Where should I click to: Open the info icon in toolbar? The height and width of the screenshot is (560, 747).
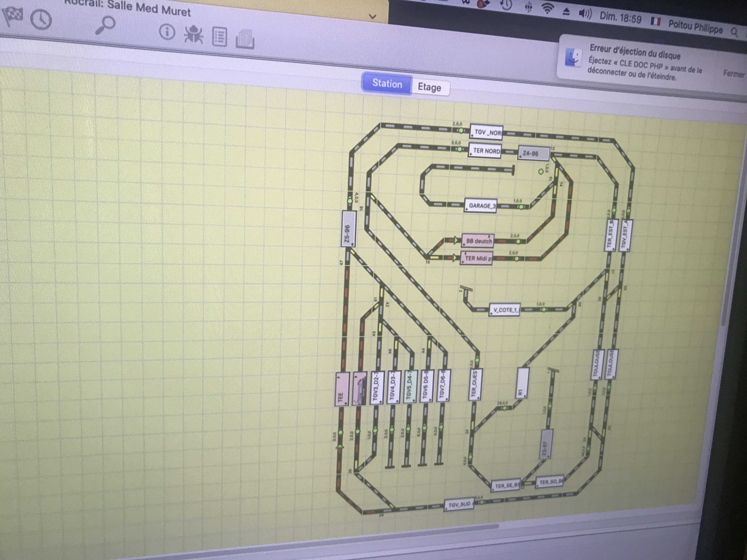(x=167, y=32)
